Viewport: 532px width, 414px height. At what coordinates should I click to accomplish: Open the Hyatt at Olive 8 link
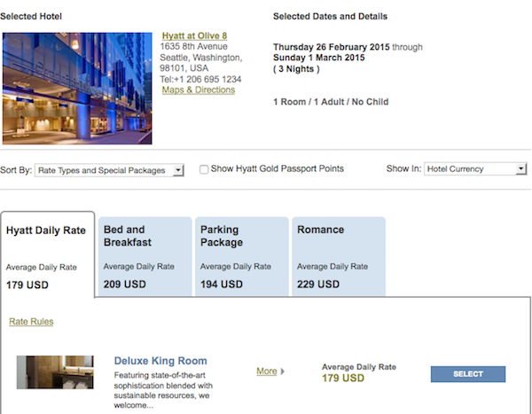coord(194,36)
